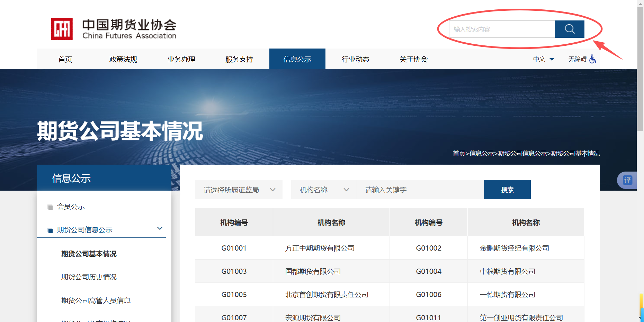This screenshot has height=322, width=644.
Task: Click the wheelchair accessibility icon
Action: click(593, 59)
